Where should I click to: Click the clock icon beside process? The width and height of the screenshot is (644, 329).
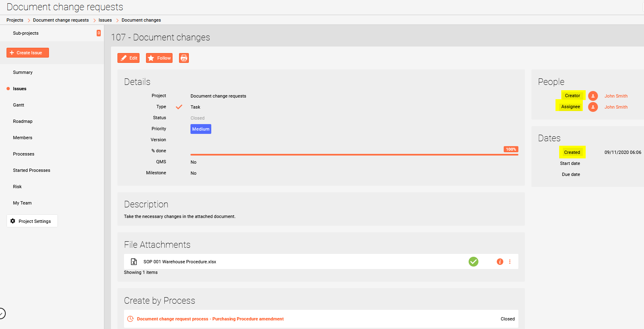pyautogui.click(x=131, y=319)
